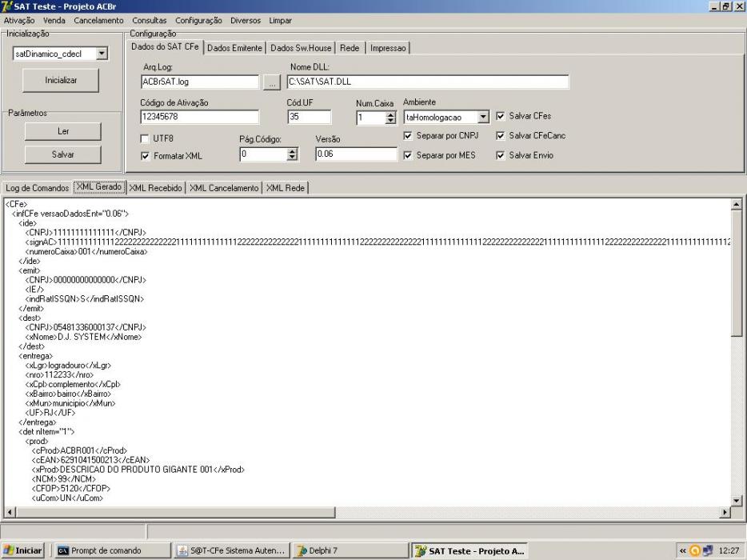747x560 pixels.
Task: Click the SAT Teste title bar icon
Action: point(6,6)
